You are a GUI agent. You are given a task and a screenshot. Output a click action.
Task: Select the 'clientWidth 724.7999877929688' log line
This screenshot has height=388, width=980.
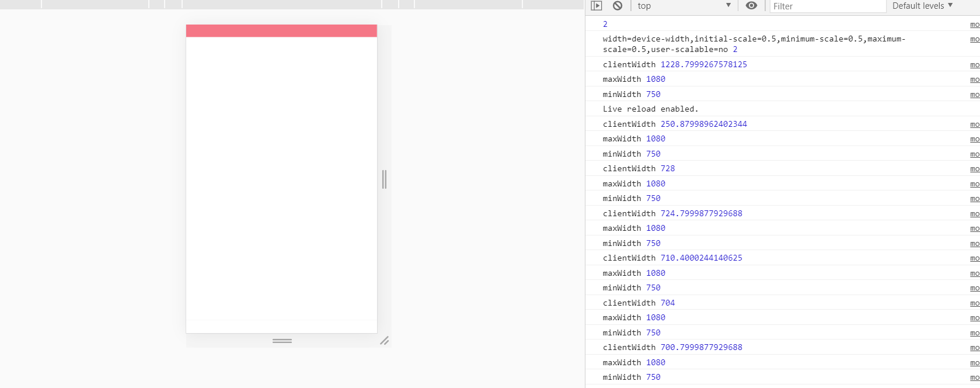672,214
